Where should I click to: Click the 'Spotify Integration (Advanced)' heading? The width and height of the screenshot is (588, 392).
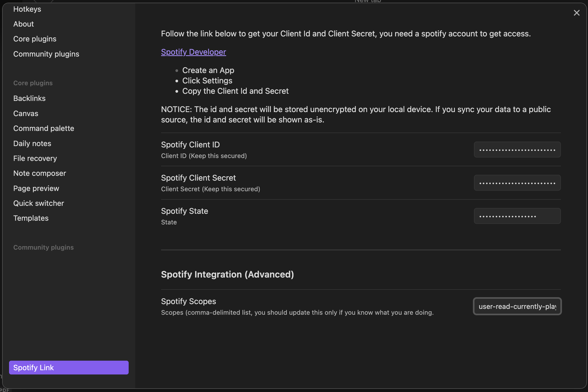228,274
